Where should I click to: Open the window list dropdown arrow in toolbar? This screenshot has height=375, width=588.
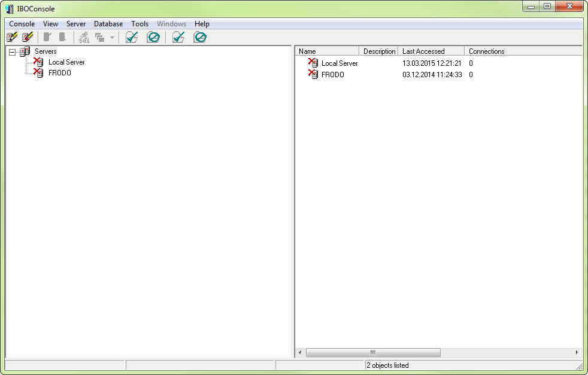(x=112, y=38)
